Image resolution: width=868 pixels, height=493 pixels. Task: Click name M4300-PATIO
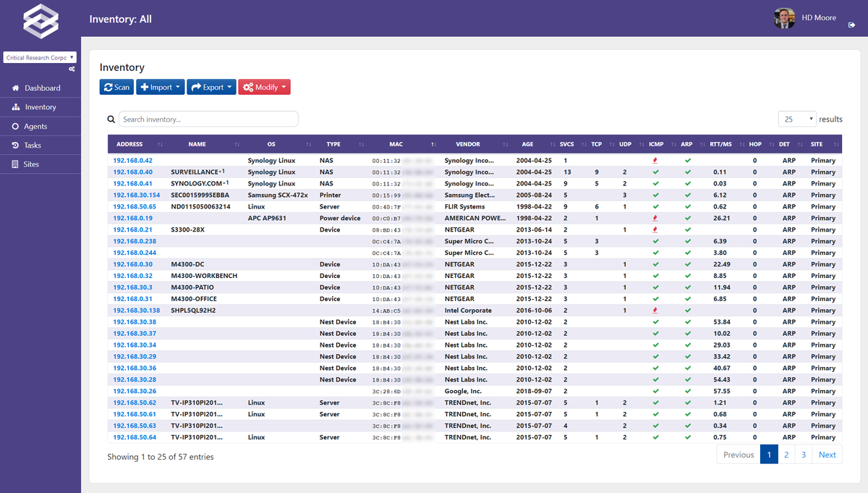(x=192, y=288)
